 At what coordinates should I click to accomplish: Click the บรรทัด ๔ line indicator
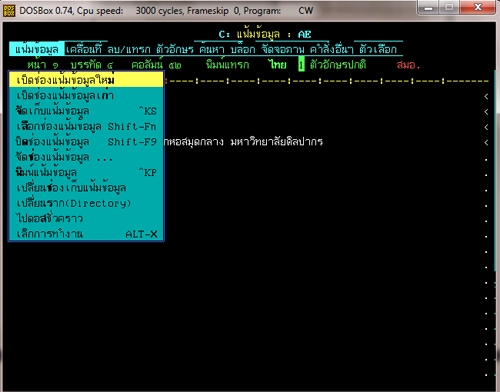point(92,65)
